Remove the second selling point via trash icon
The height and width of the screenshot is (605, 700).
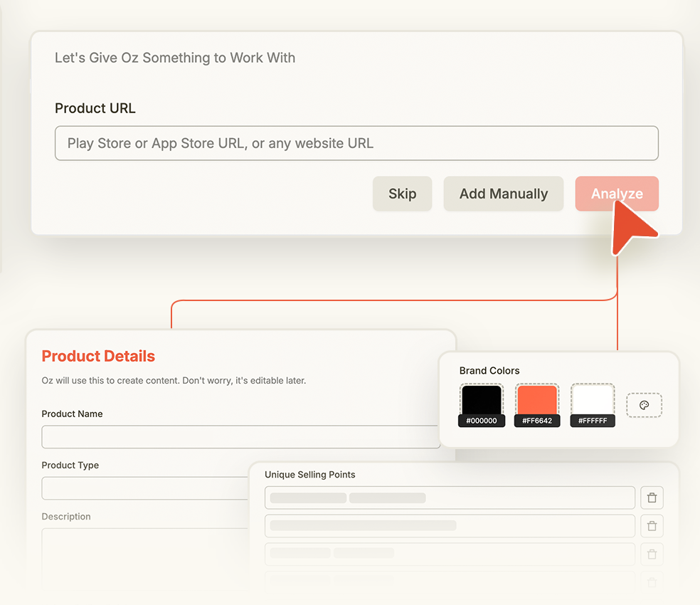click(652, 526)
